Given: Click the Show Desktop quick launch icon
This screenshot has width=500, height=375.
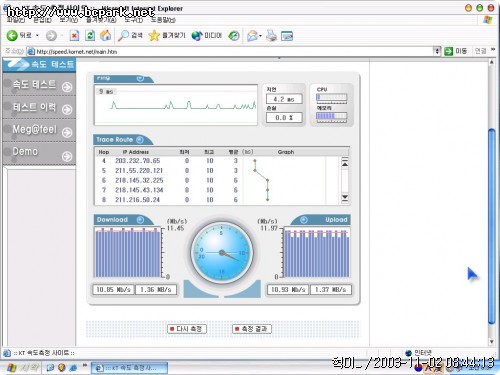Looking at the screenshot, I should (50, 368).
